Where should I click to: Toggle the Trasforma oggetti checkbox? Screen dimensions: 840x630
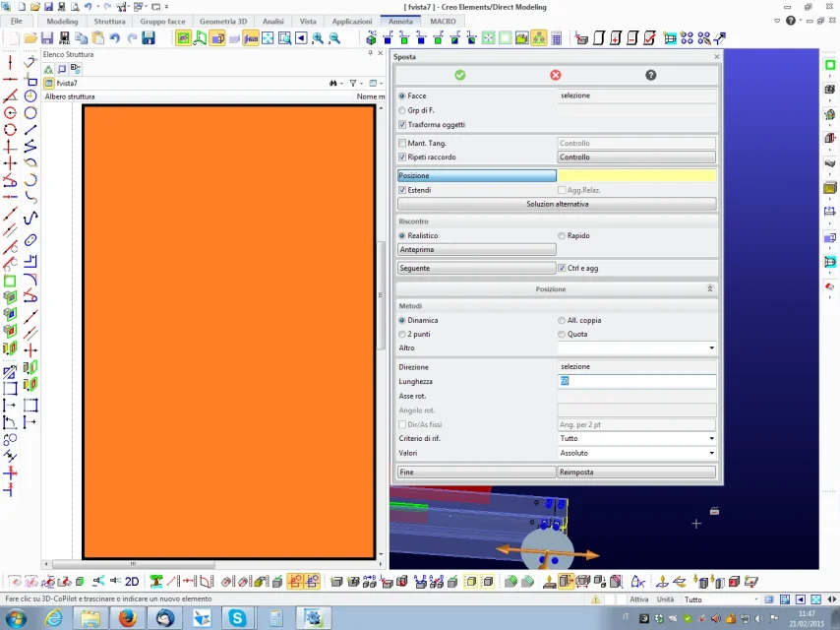point(402,125)
